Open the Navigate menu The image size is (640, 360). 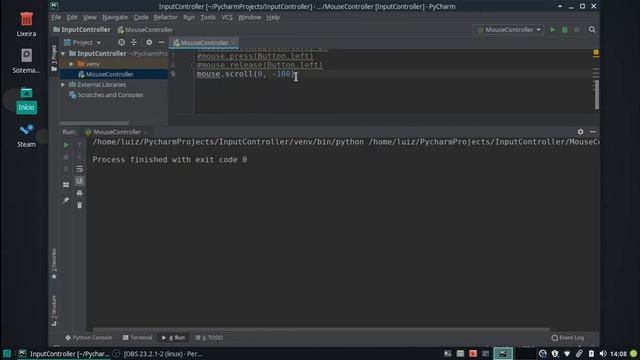pyautogui.click(x=115, y=17)
